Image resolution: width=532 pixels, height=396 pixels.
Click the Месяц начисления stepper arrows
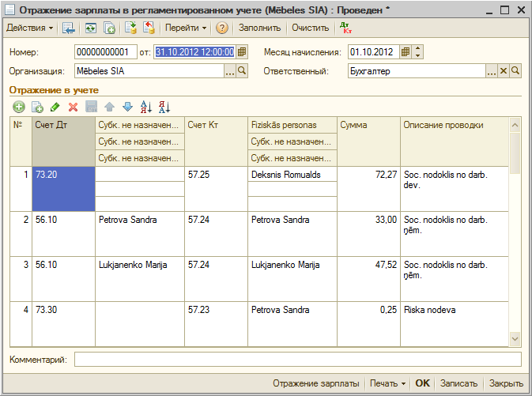[418, 52]
